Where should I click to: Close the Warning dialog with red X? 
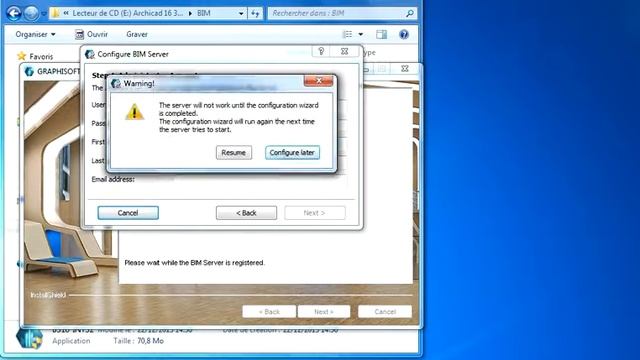(x=318, y=81)
